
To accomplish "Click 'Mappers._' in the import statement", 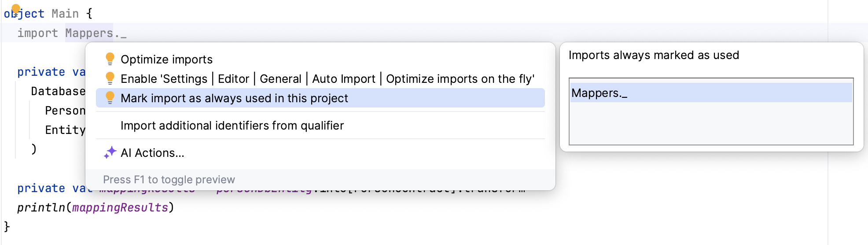I will [x=95, y=33].
